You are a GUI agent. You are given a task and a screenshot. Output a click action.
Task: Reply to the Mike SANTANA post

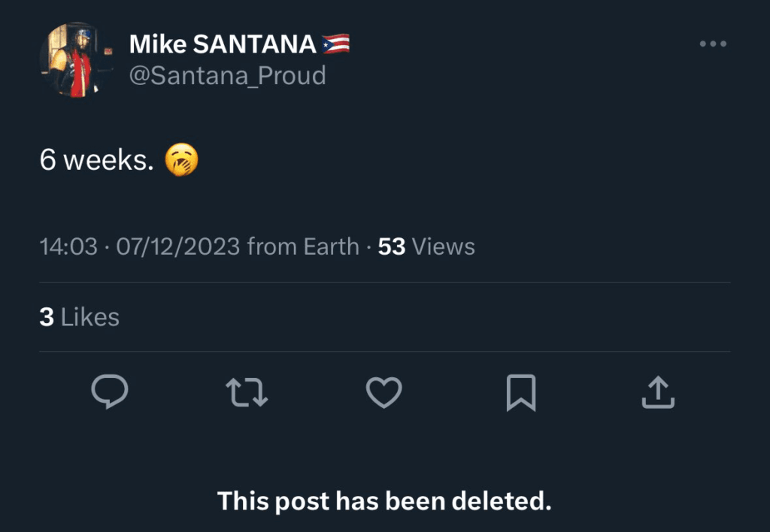click(110, 392)
